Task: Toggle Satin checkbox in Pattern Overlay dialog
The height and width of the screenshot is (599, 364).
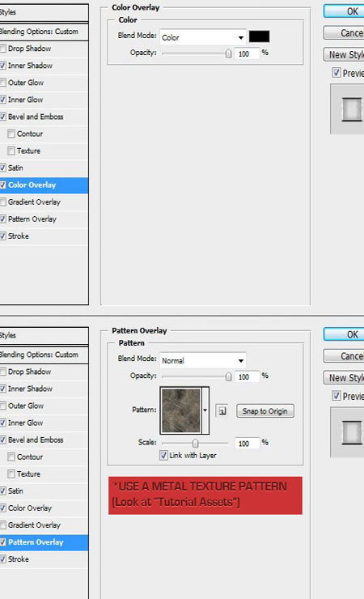Action: [2, 491]
